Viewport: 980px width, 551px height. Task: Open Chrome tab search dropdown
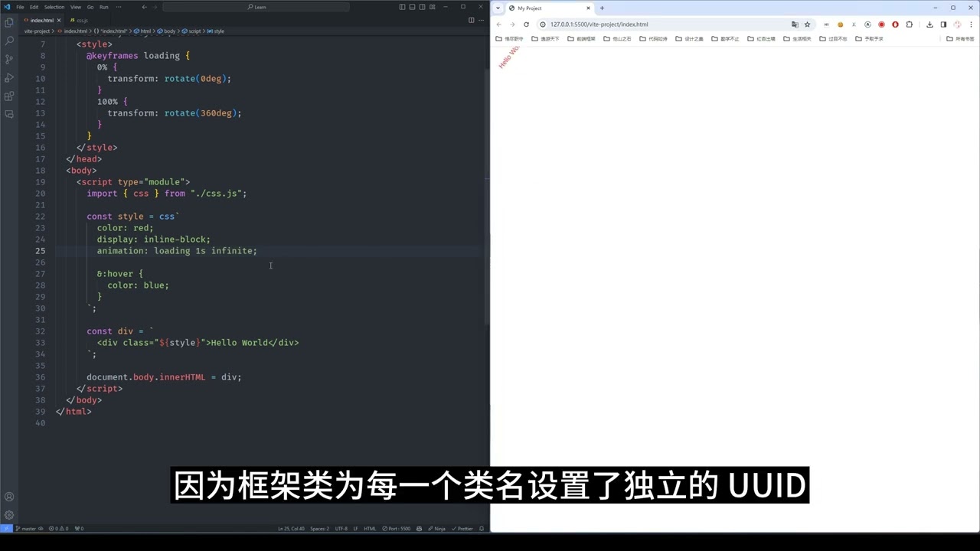point(498,8)
